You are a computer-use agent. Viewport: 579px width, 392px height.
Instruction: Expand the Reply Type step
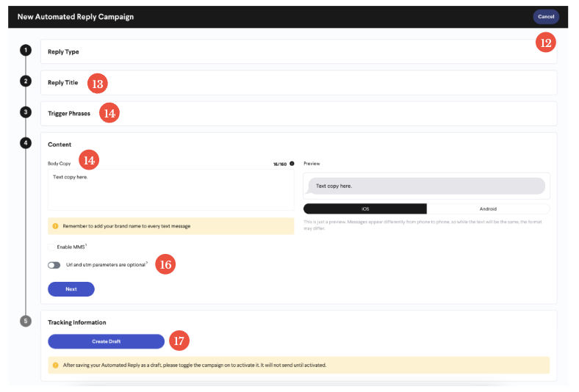298,51
